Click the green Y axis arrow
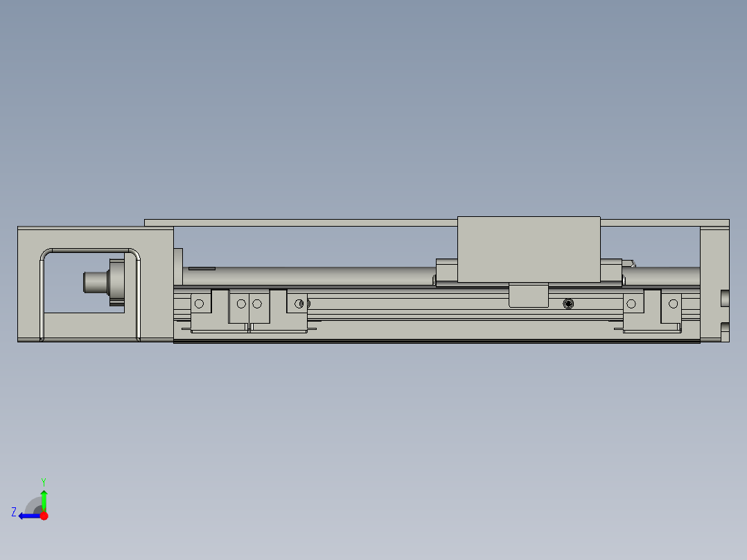Screen dimensions: 747x560 [x=44, y=500]
